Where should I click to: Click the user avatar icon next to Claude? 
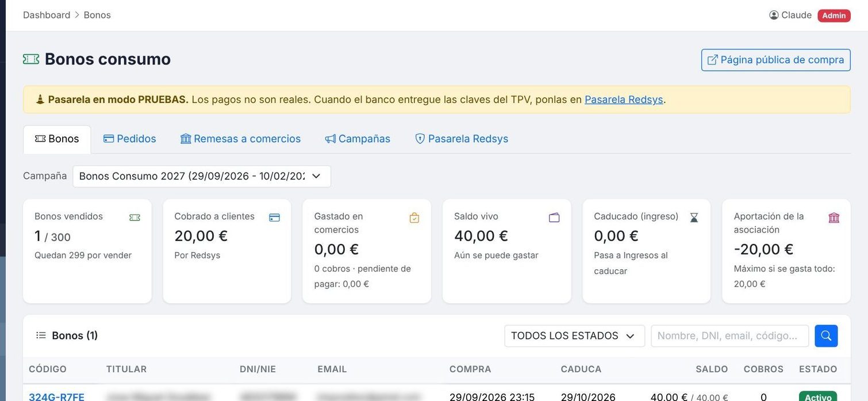(774, 15)
